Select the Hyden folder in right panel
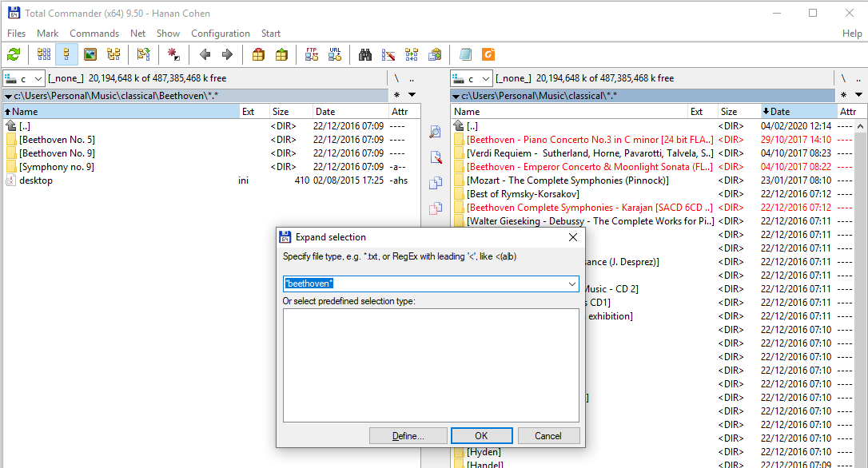Screen dimensions: 868x468 484,452
